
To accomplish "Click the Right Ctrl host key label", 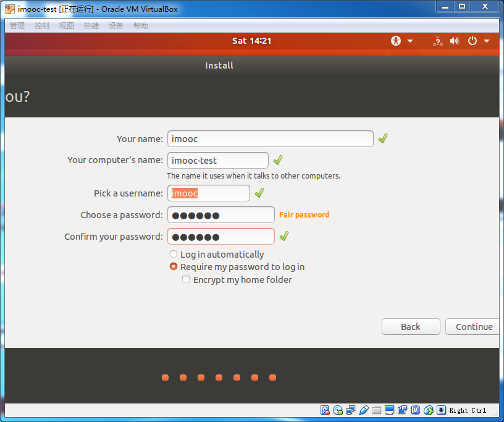I will point(468,410).
